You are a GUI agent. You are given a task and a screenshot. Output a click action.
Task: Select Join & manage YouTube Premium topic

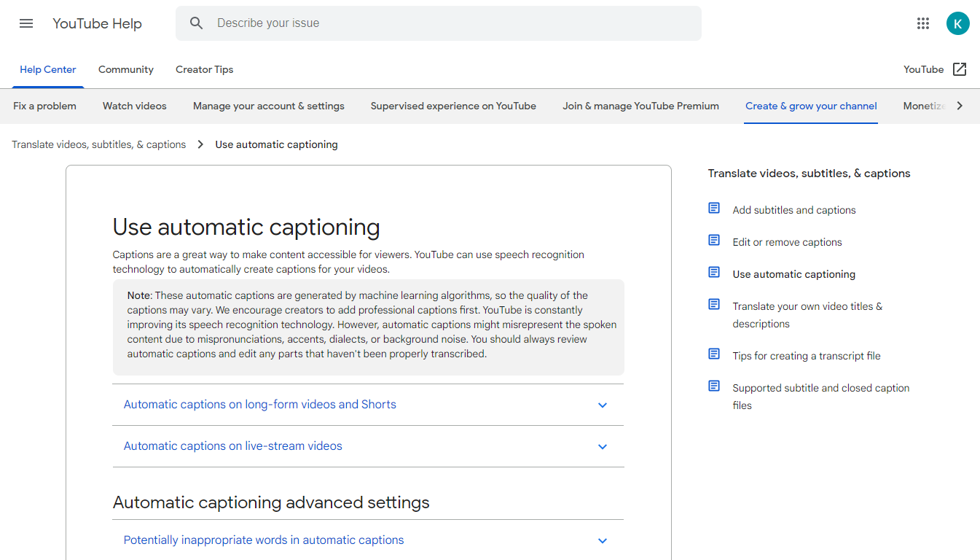point(640,106)
